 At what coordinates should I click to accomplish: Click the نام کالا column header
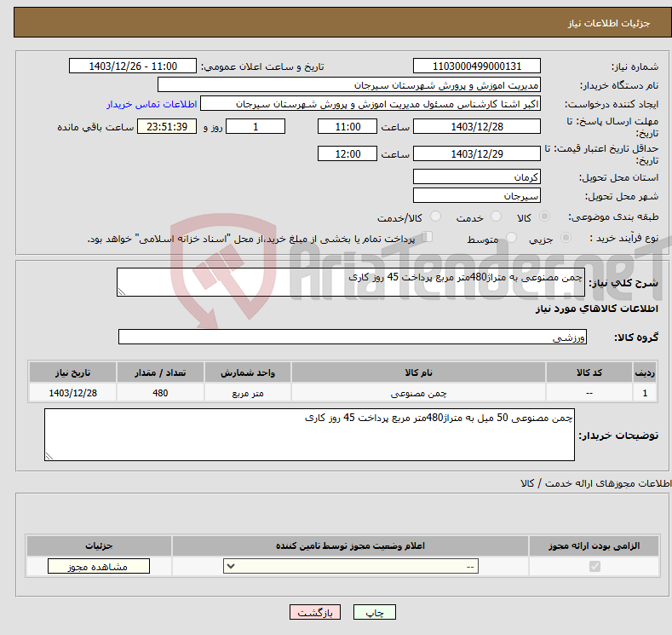coord(418,373)
